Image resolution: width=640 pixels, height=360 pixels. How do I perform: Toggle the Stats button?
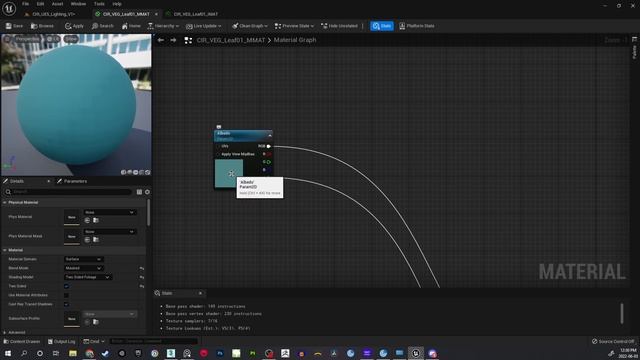click(382, 26)
